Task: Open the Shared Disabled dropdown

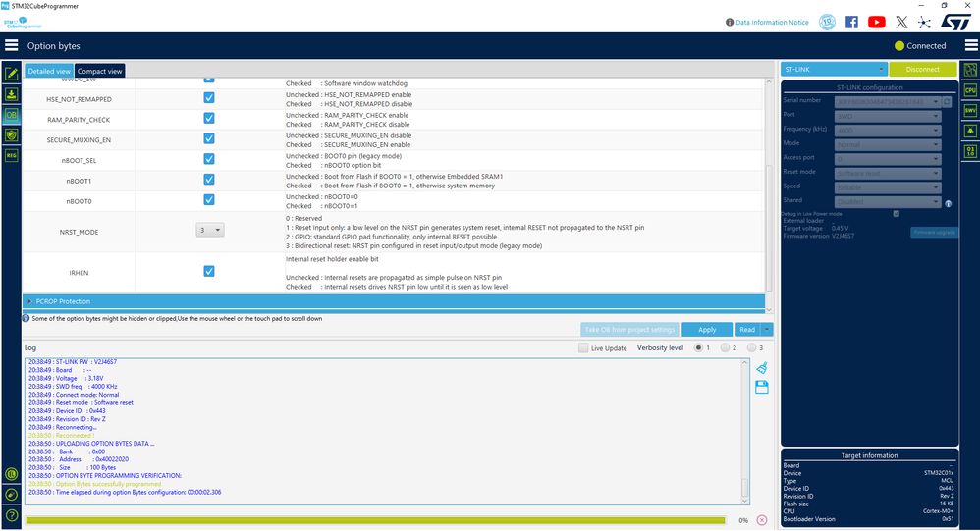Action: 888,202
